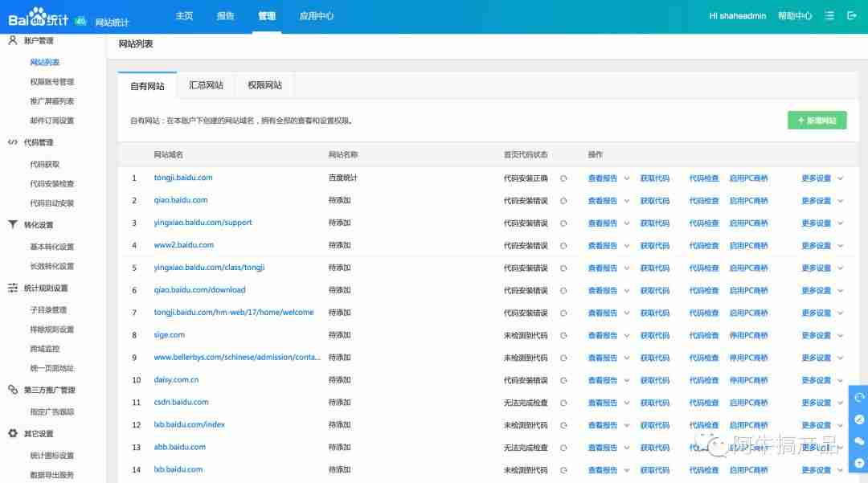
Task: Expand 更多设置 dropdown for sige.com
Action: [817, 335]
